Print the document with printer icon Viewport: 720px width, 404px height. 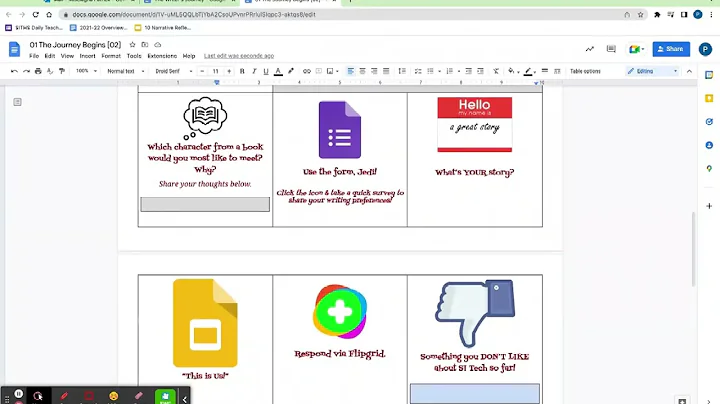pos(38,71)
